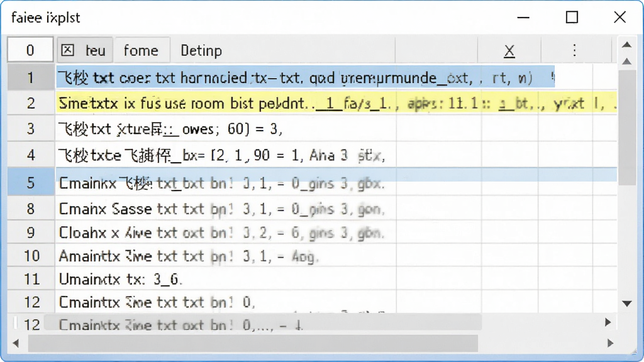Open the three-dot more options menu
644x362 pixels.
[x=575, y=50]
